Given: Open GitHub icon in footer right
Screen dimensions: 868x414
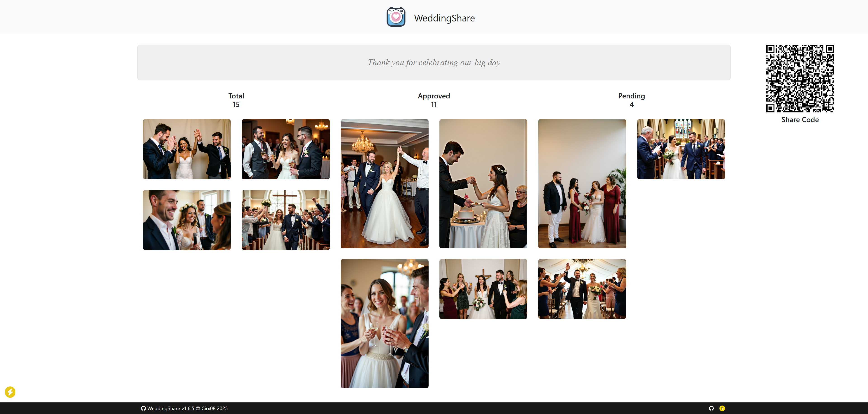Looking at the screenshot, I should tap(711, 408).
